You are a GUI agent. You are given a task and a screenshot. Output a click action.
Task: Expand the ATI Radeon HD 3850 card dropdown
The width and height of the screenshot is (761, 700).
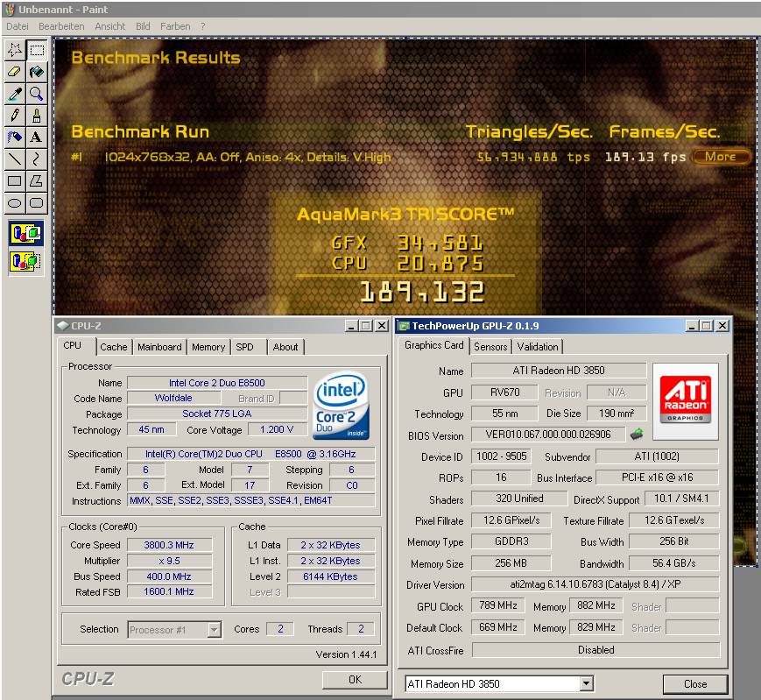[587, 684]
